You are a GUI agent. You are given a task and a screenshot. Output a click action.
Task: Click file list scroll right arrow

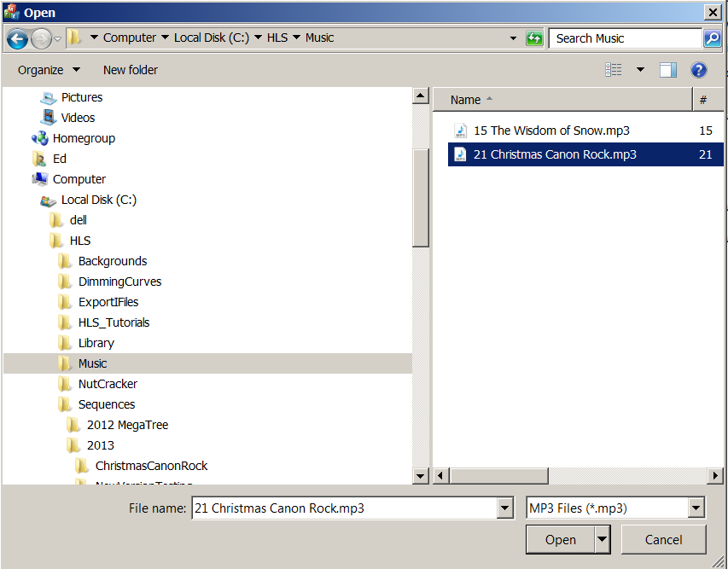click(715, 476)
